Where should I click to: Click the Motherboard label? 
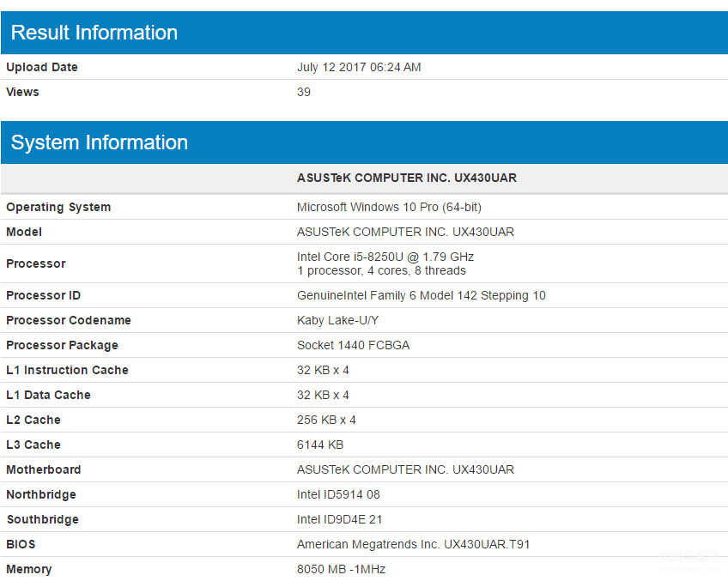[x=44, y=469]
